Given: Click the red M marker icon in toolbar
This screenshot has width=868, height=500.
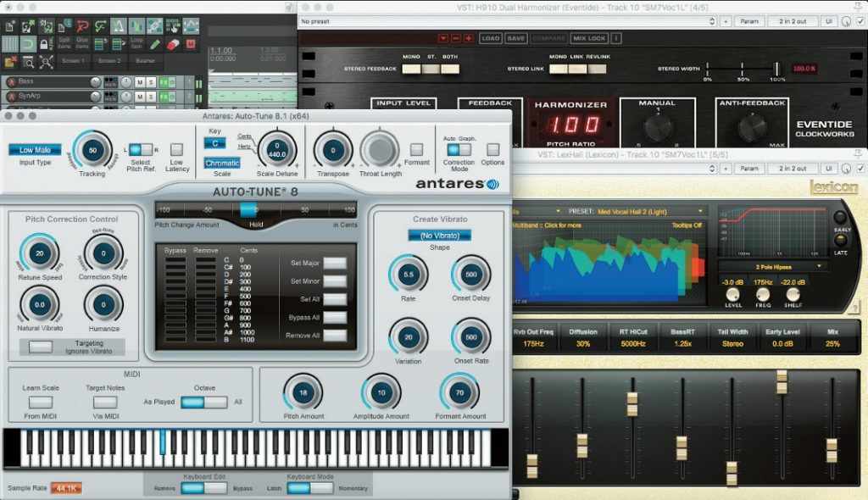Looking at the screenshot, I should tap(191, 44).
